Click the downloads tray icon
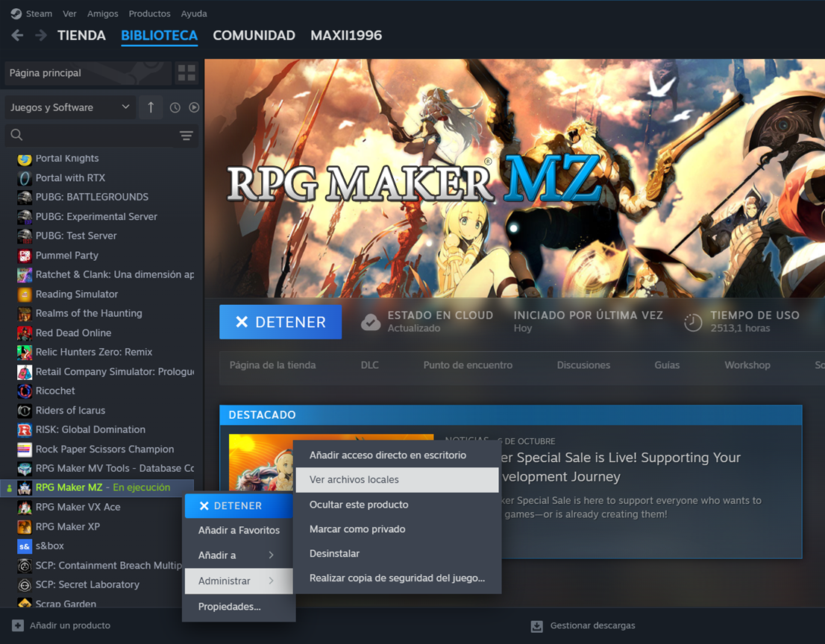The width and height of the screenshot is (825, 644). pyautogui.click(x=536, y=626)
